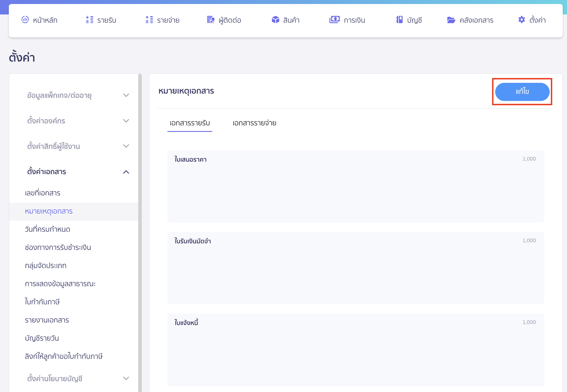Open the เลขที่เอกสาร settings link

(x=43, y=193)
